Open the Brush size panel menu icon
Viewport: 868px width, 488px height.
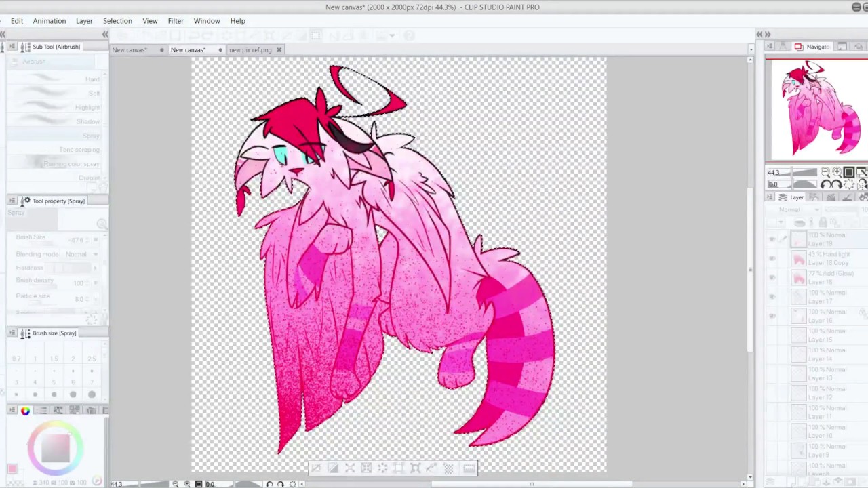[x=12, y=333]
